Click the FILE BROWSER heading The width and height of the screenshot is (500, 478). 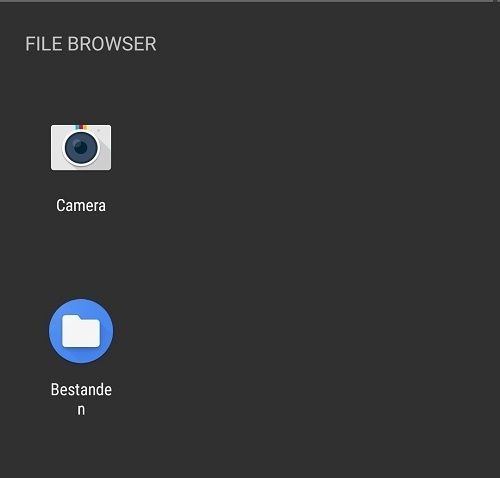click(x=91, y=44)
